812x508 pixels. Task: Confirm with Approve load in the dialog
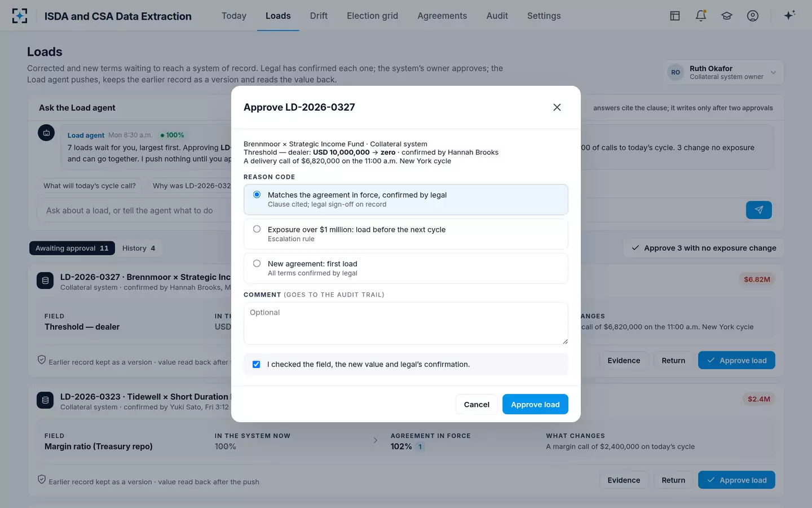[535, 404]
